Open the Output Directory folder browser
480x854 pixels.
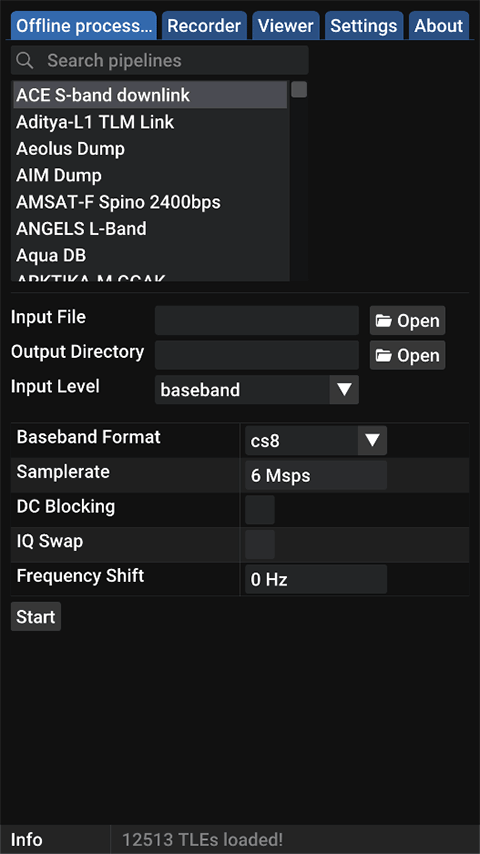click(x=408, y=356)
